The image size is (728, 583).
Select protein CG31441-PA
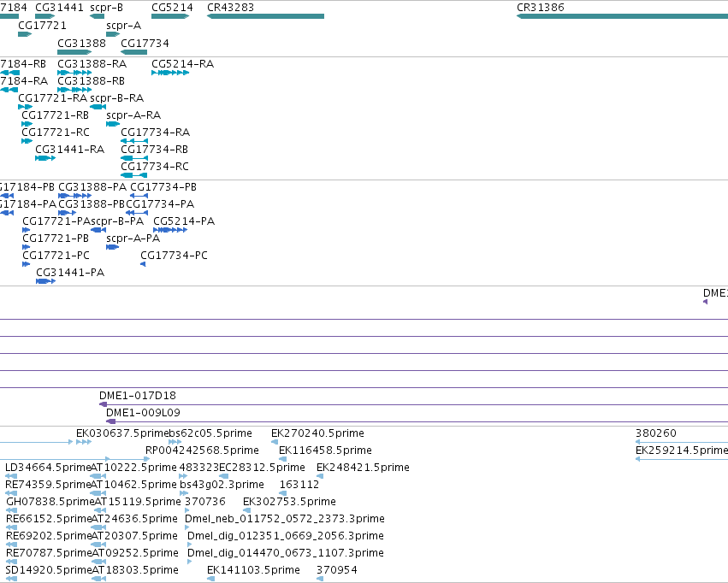tap(46, 281)
